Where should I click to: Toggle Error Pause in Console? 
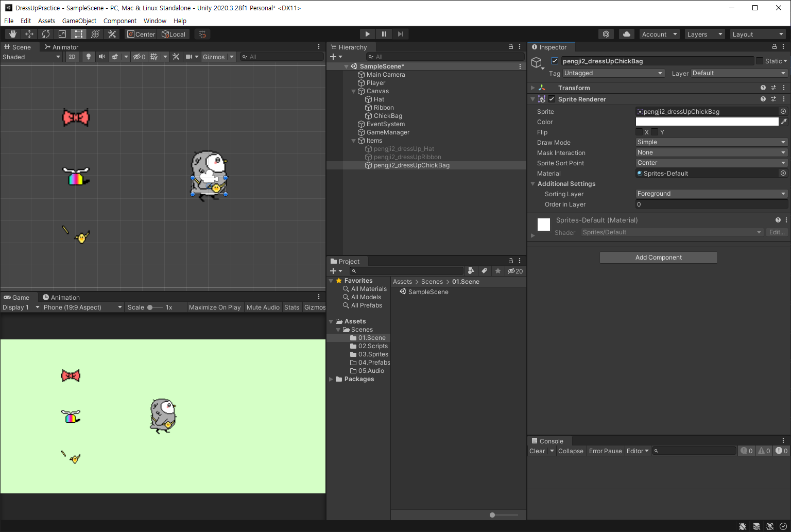pyautogui.click(x=606, y=451)
